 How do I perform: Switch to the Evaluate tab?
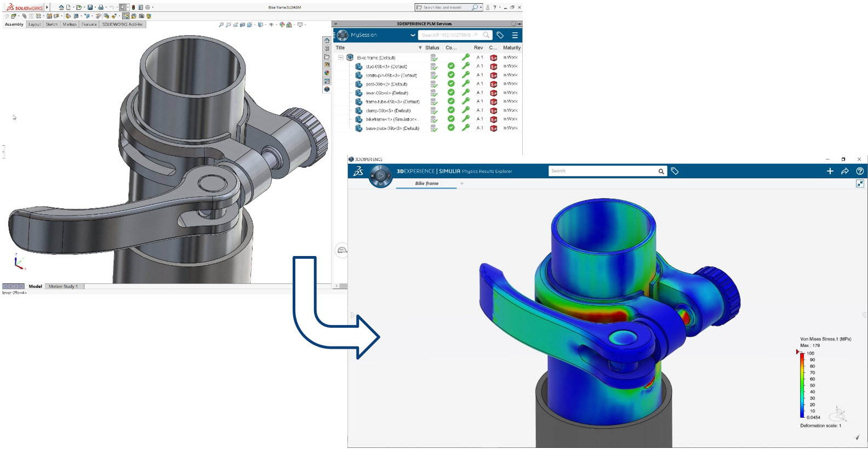point(89,24)
